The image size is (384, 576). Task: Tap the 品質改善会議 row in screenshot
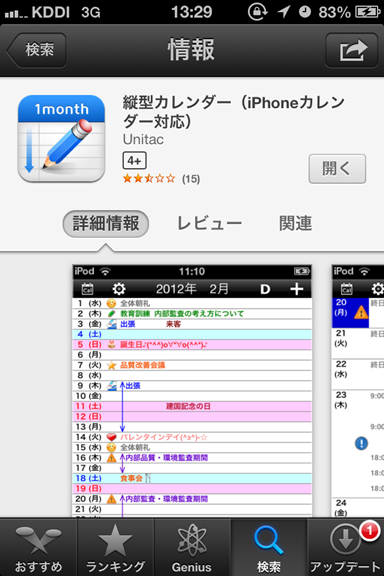(x=192, y=365)
